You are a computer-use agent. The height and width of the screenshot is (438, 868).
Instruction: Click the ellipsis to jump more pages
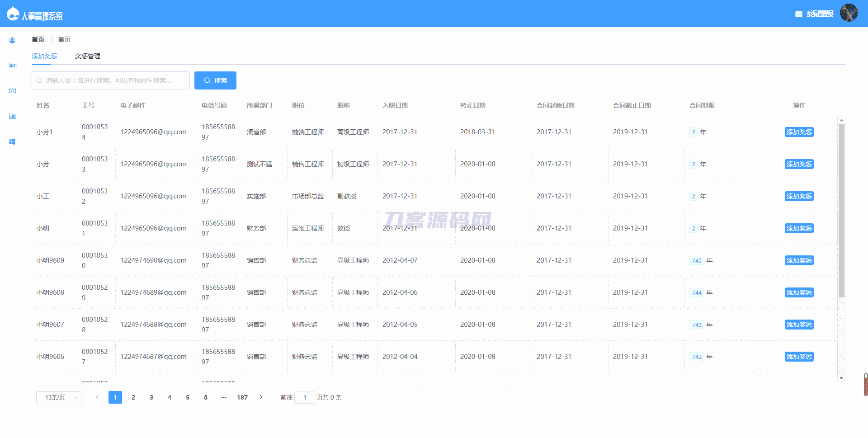pyautogui.click(x=224, y=397)
